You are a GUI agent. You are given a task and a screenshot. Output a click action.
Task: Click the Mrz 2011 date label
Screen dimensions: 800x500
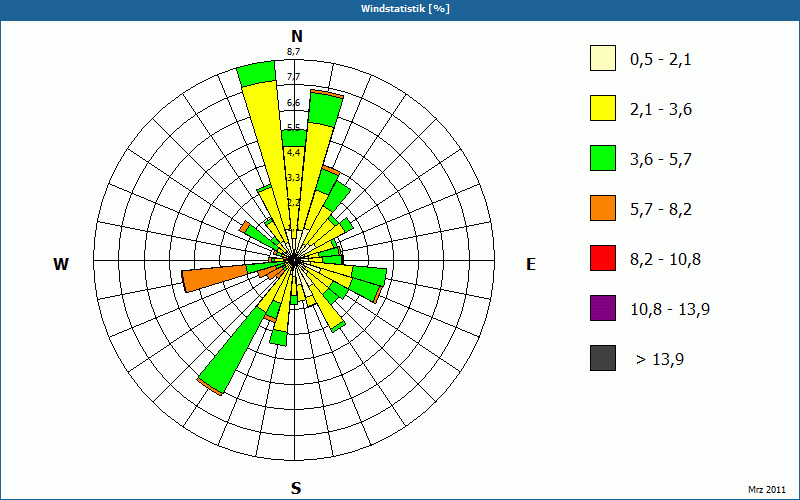767,489
